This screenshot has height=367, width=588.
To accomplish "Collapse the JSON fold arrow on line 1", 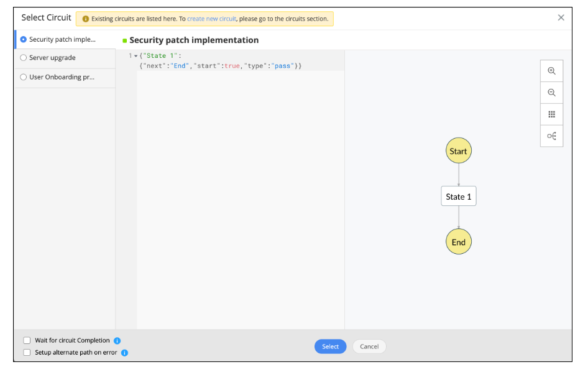I will click(136, 56).
